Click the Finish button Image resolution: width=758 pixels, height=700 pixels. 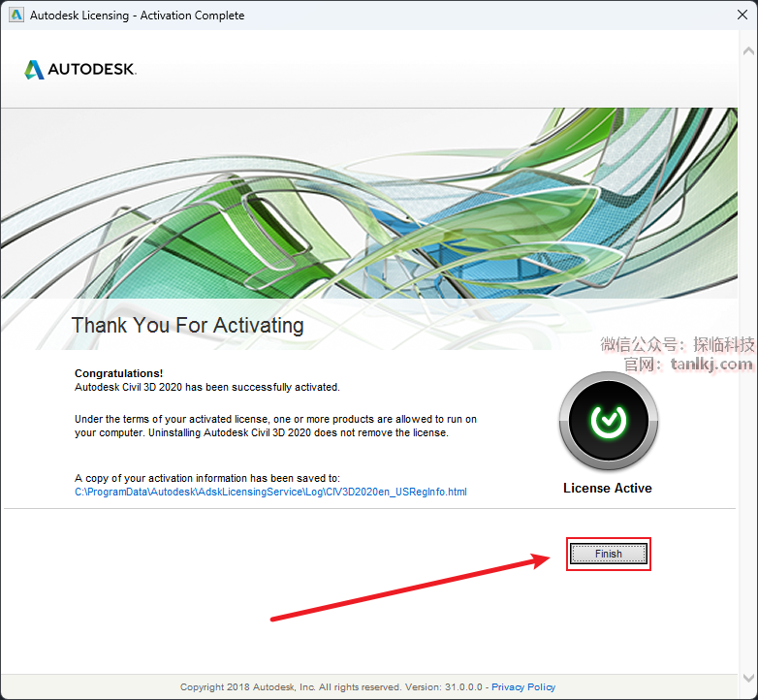pyautogui.click(x=608, y=554)
